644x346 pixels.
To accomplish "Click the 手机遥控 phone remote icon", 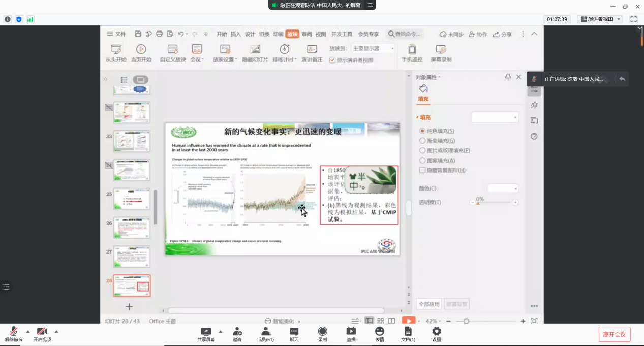I will pyautogui.click(x=412, y=49).
